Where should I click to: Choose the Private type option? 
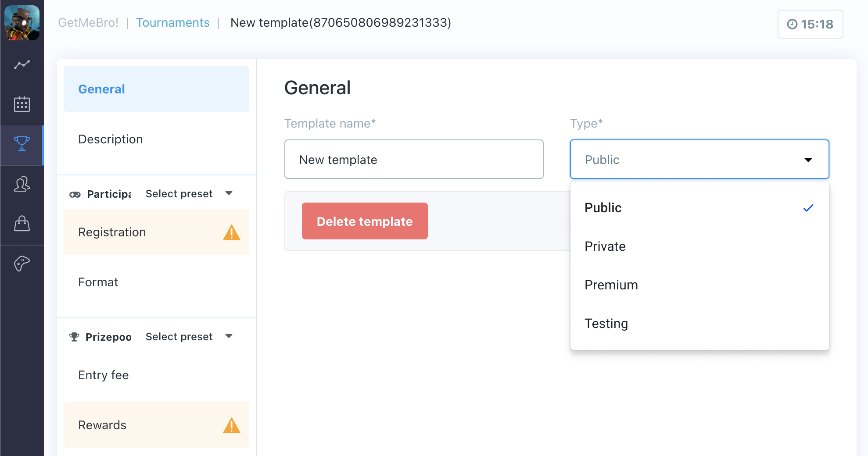point(605,246)
